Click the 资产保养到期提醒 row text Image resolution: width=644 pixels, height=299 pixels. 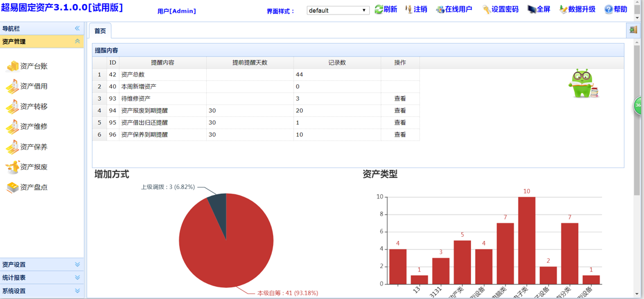click(144, 134)
